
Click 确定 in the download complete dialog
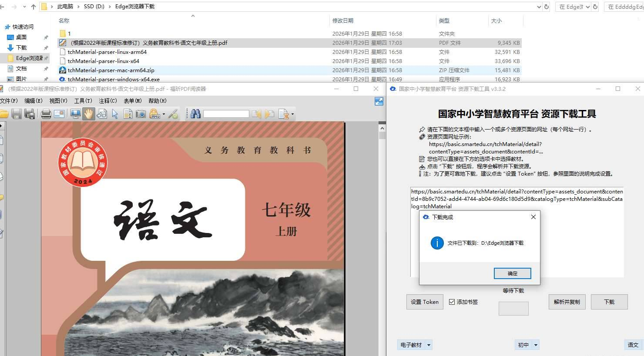click(512, 273)
